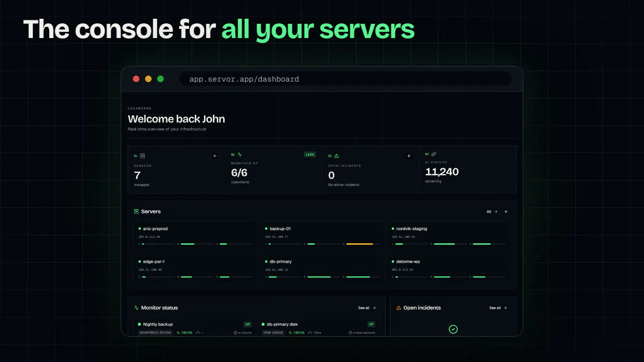
Task: Click the 11,240 AI credits value
Action: tap(442, 172)
